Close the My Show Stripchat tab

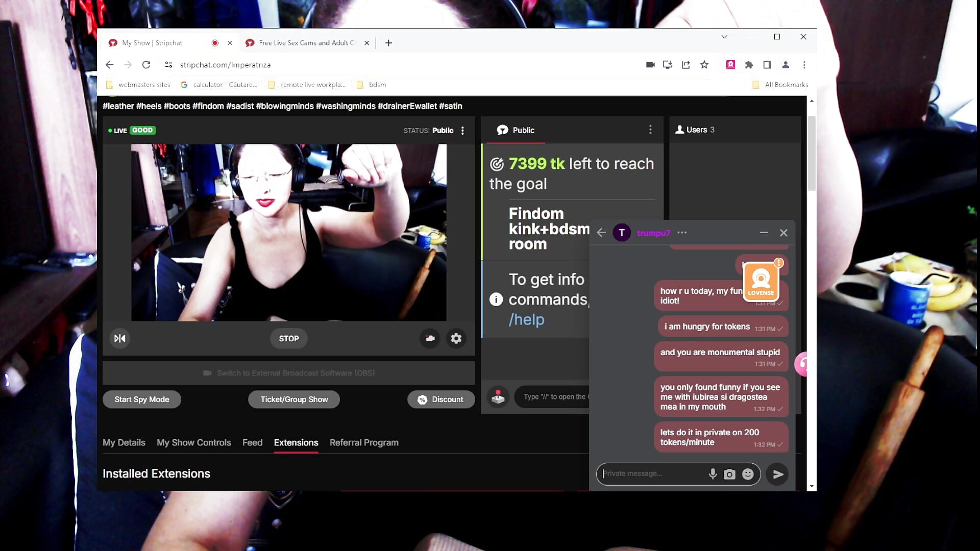[230, 43]
